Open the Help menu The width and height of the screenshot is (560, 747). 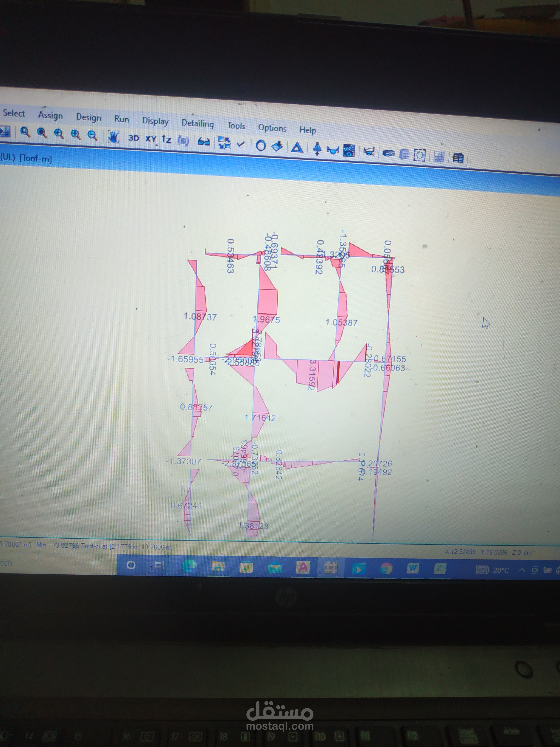(307, 130)
